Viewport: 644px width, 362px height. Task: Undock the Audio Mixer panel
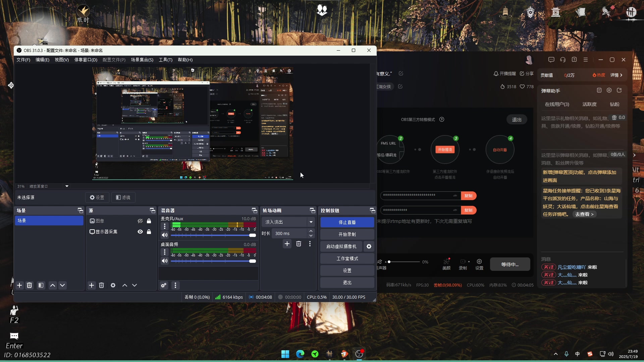[x=255, y=210]
